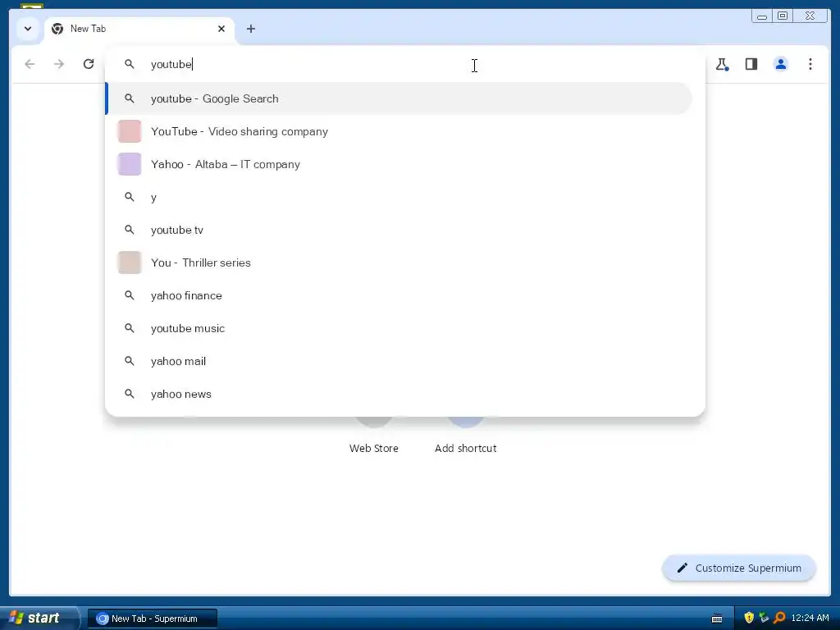
Task: Click magnifier icon beside 'youtube tv'
Action: click(129, 230)
